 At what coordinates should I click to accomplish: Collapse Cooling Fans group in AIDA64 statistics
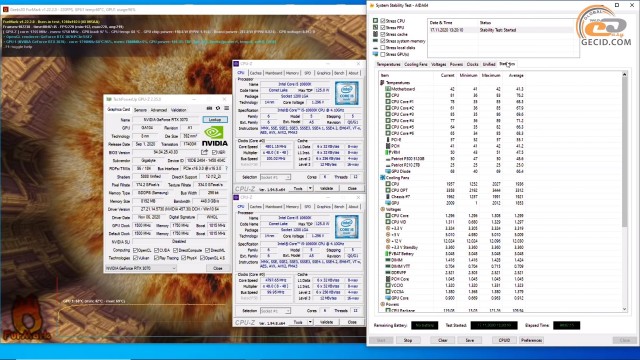point(382,178)
